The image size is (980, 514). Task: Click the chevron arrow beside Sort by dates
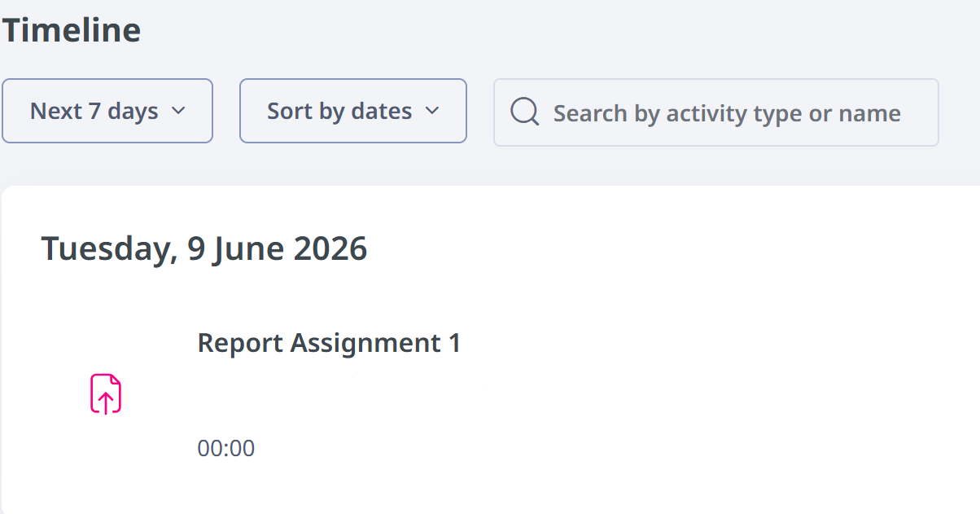[x=432, y=111]
